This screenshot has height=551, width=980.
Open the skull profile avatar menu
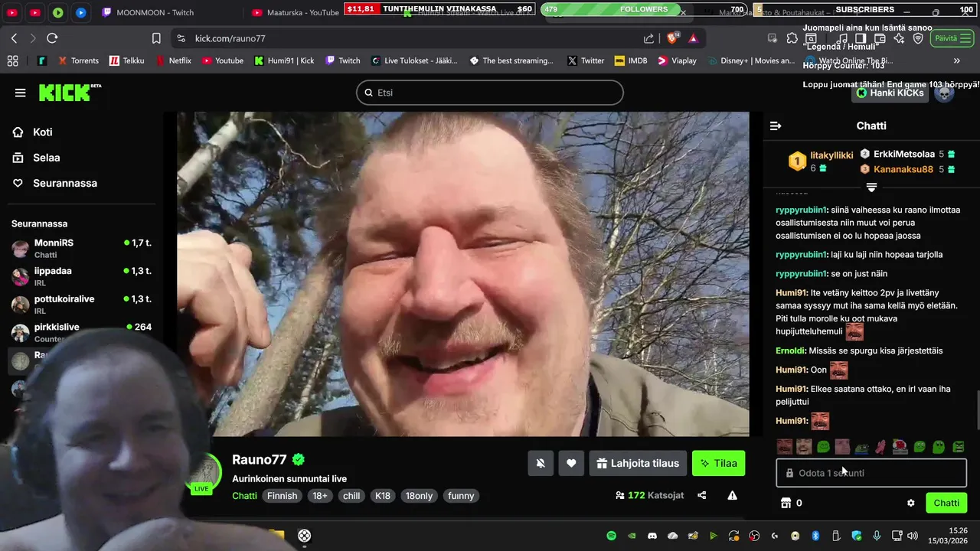[x=944, y=93]
